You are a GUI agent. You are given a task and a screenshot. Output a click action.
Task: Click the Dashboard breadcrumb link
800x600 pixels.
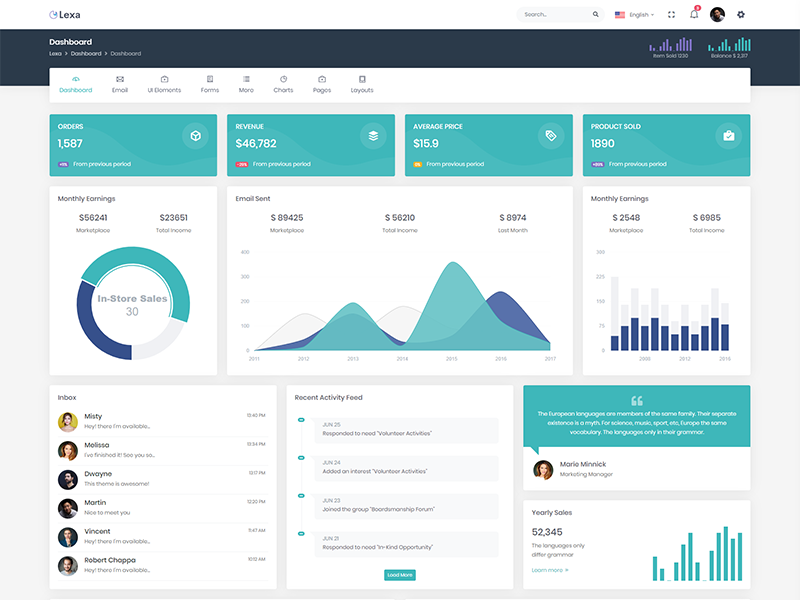(x=86, y=53)
